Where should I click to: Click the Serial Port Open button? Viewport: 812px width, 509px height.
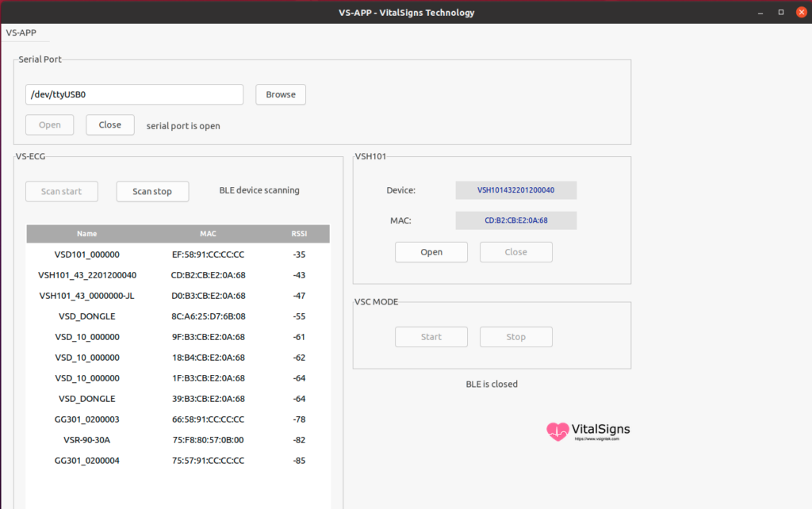tap(50, 124)
